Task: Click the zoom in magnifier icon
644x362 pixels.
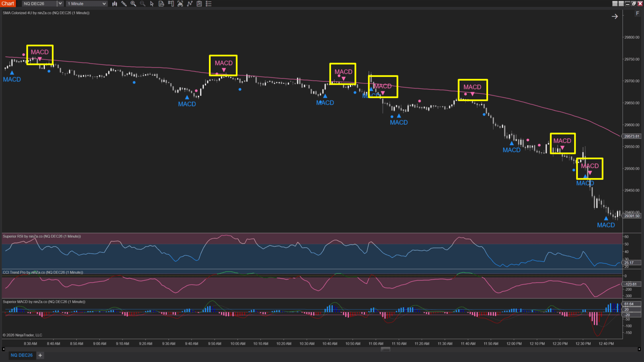Action: tap(133, 4)
